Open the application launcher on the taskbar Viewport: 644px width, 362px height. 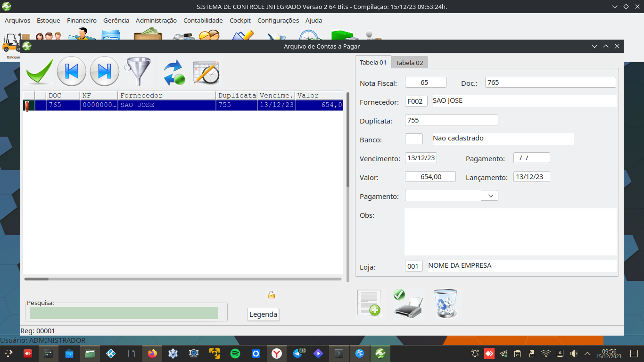point(9,353)
